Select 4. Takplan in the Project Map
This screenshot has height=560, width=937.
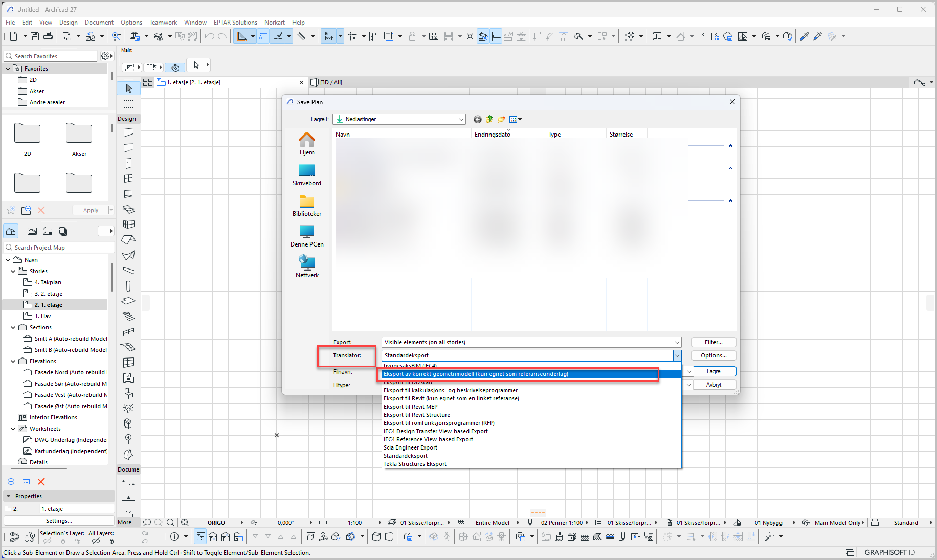[x=48, y=282]
